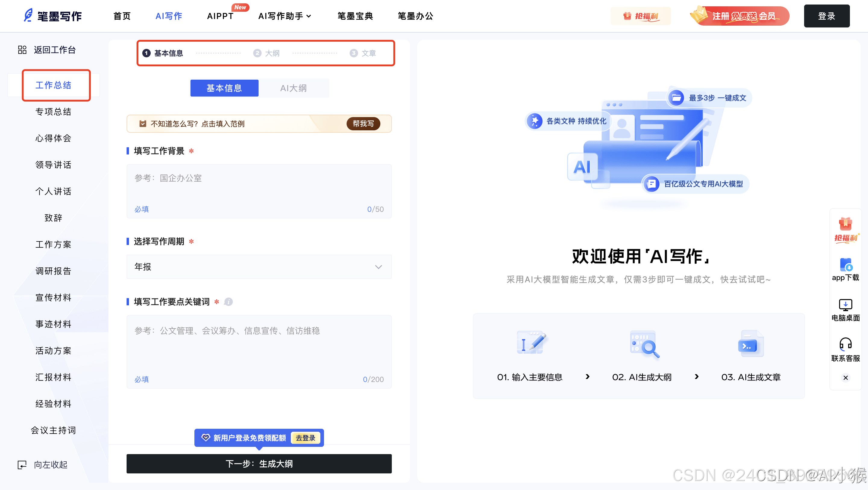Switch to the AI大纲 tab
This screenshot has height=490, width=868.
click(x=294, y=88)
